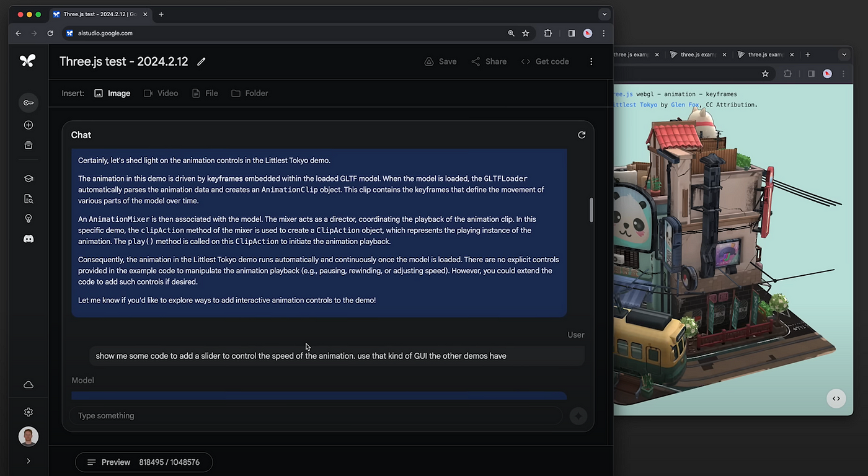This screenshot has height=476, width=868.
Task: Open new tab in left browser window
Action: (x=161, y=14)
